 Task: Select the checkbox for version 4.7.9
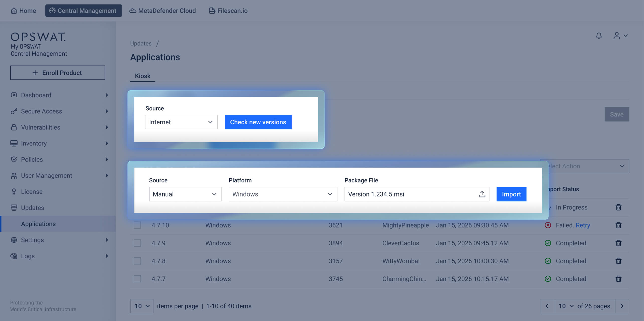tap(137, 243)
